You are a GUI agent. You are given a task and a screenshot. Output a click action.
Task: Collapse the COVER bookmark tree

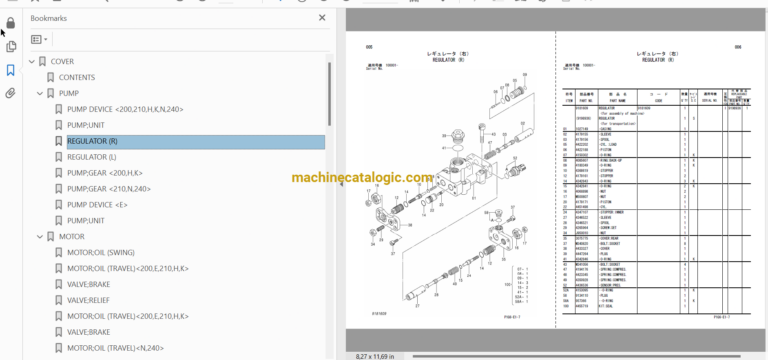(x=32, y=62)
